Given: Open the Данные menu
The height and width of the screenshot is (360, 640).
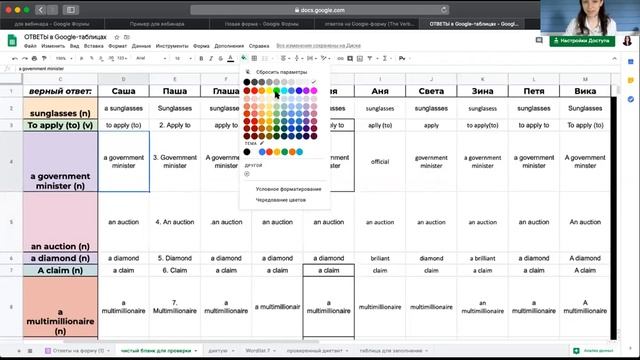Looking at the screenshot, I should click(x=141, y=46).
